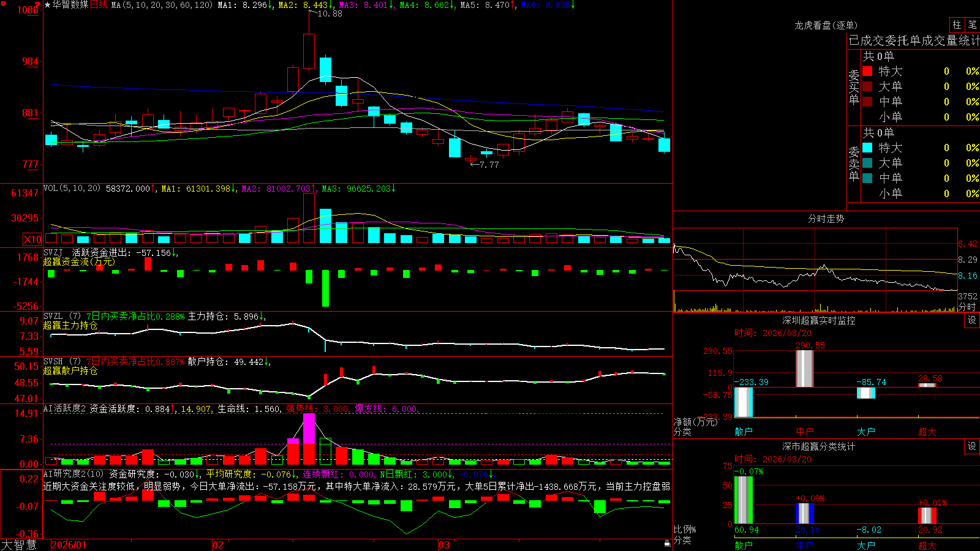Click the 超赢主力持仓 label
Screen dimensions: 980x551
[70, 325]
